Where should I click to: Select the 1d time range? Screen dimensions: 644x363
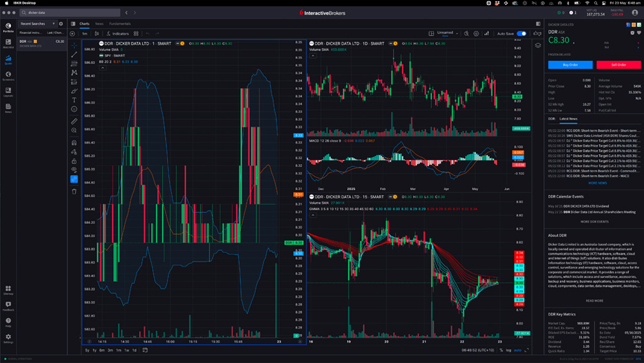(x=135, y=350)
